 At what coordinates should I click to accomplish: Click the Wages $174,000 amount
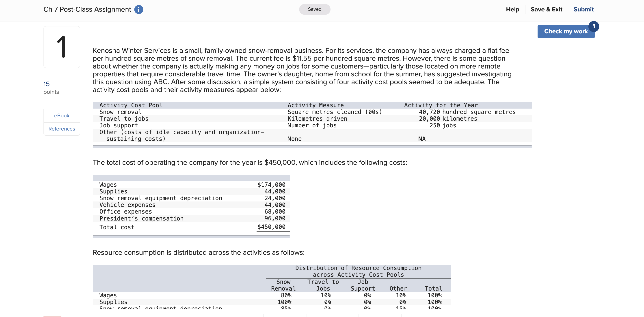coord(271,185)
